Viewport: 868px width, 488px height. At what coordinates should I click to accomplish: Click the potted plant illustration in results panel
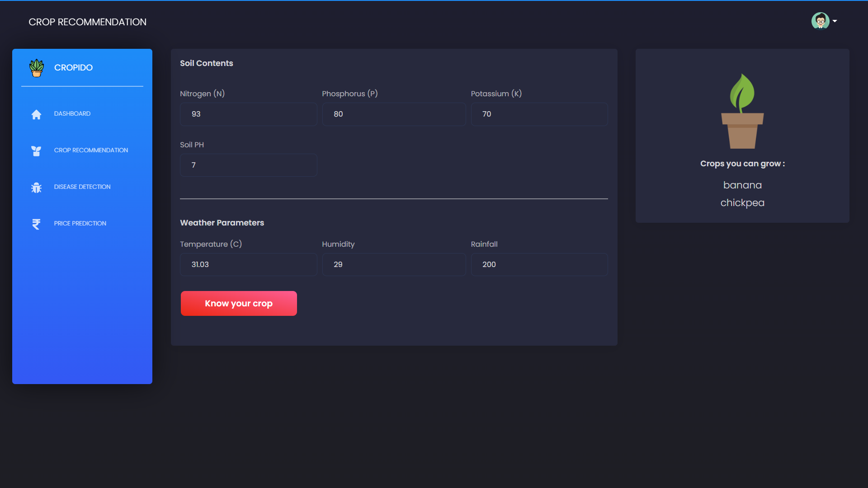[x=742, y=111]
